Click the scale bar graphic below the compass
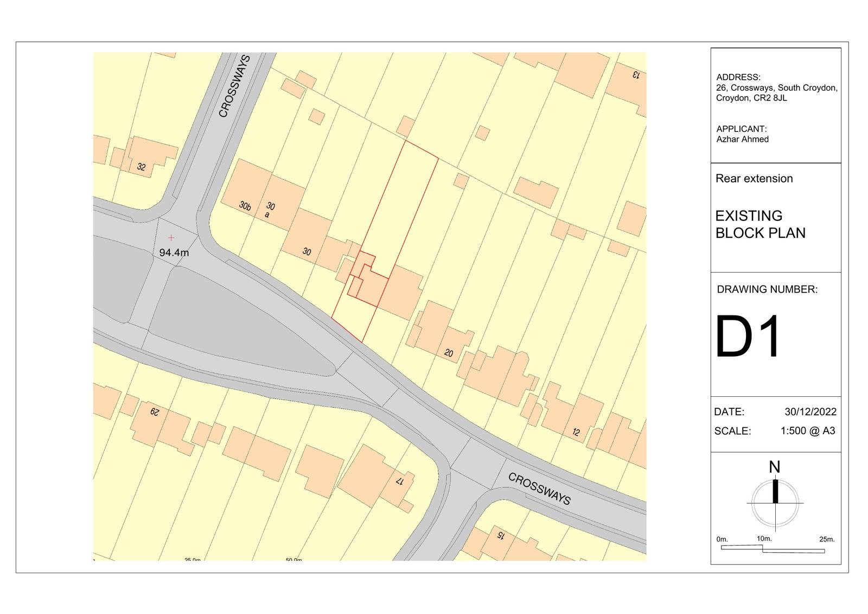The height and width of the screenshot is (614, 868). pos(773,549)
